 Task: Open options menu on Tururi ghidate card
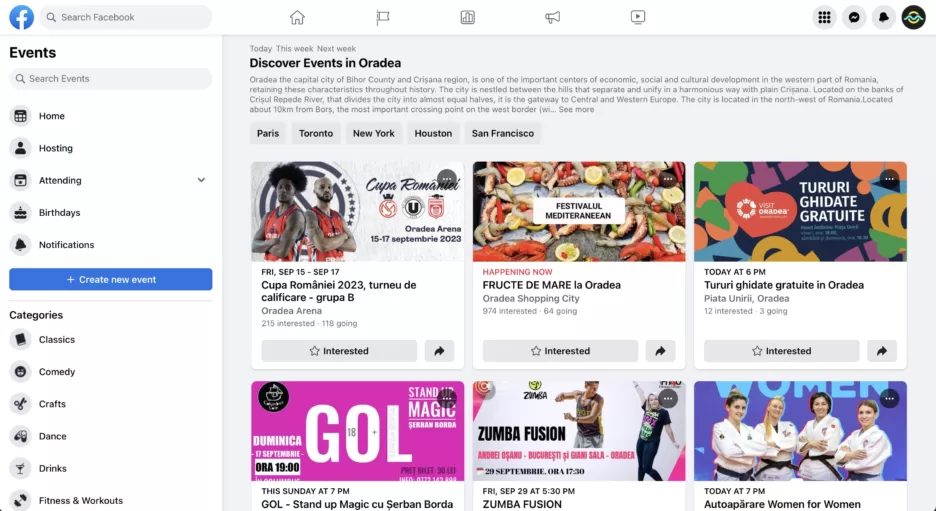889,179
